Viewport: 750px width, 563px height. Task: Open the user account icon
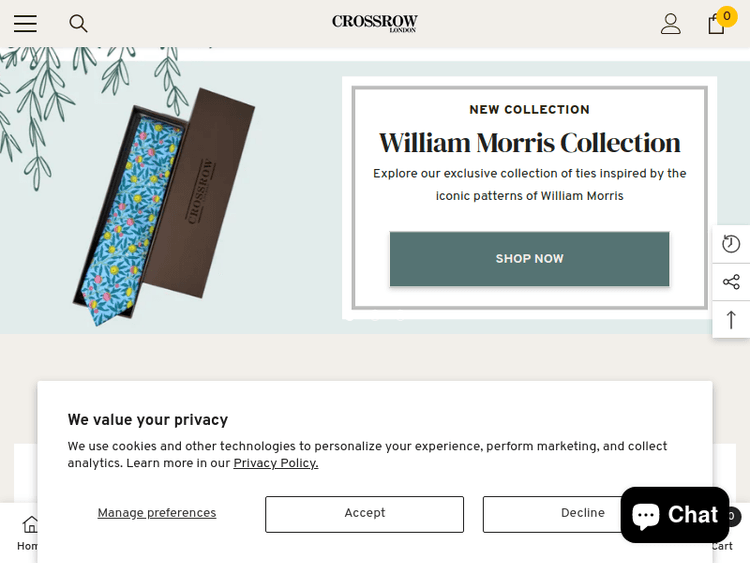[x=670, y=24]
